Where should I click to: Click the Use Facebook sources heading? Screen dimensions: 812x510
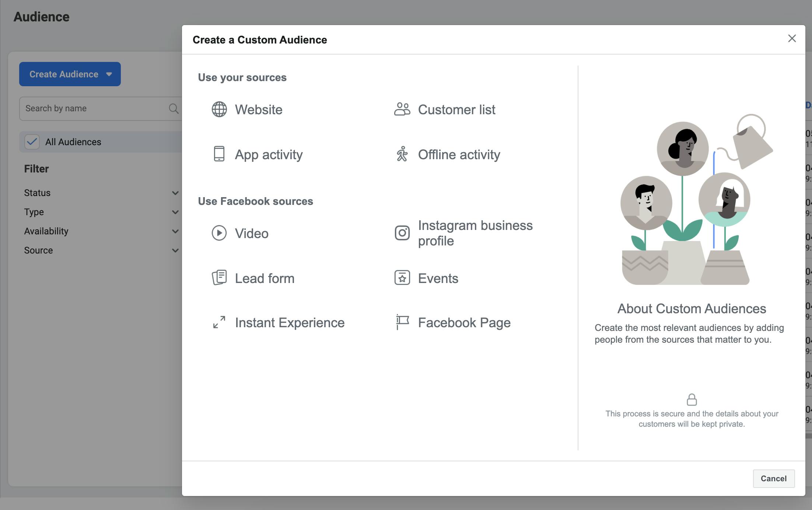(x=255, y=201)
